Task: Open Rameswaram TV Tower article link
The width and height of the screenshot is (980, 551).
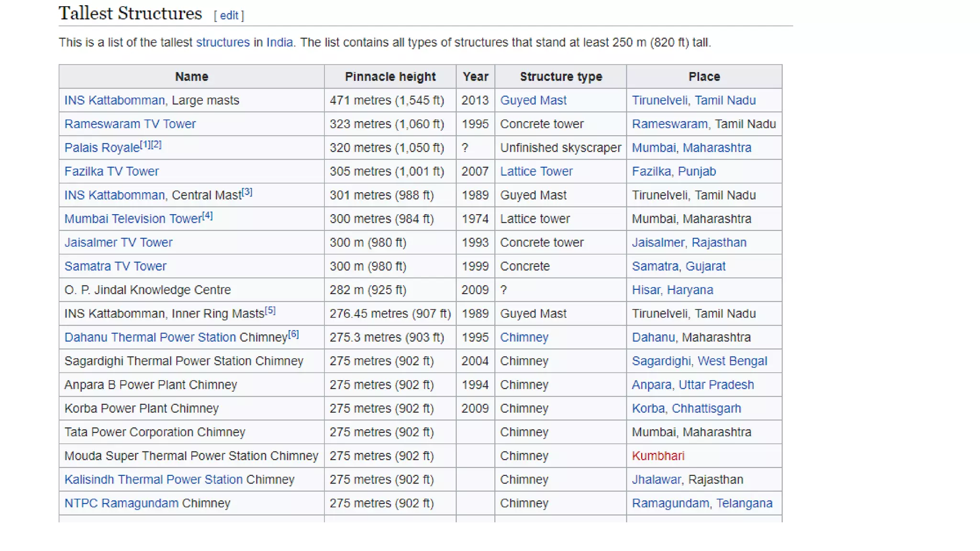Action: (x=130, y=124)
